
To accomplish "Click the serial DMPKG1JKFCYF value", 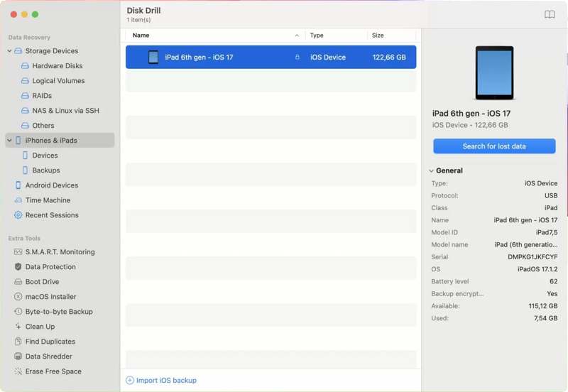I will tap(532, 257).
